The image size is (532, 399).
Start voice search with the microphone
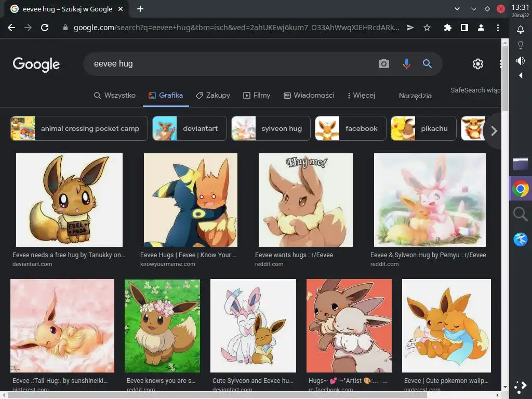point(406,63)
